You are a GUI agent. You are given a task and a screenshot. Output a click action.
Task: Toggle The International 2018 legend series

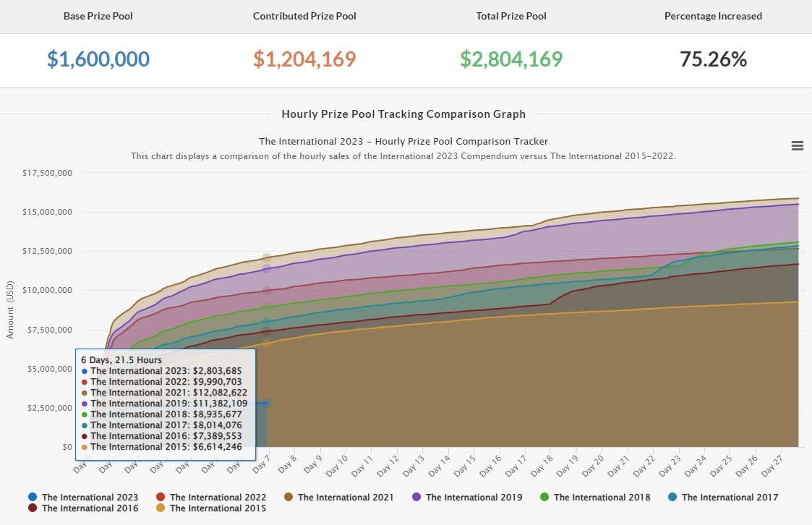(x=595, y=497)
